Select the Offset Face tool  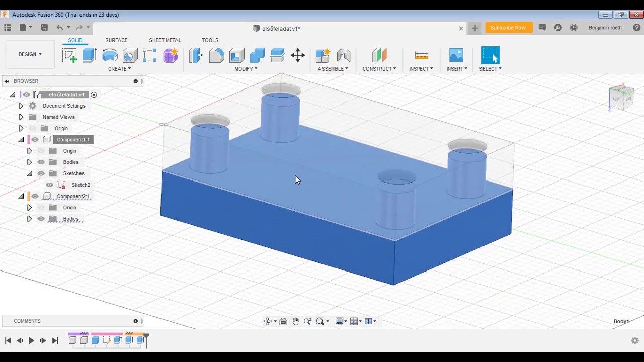pos(277,55)
